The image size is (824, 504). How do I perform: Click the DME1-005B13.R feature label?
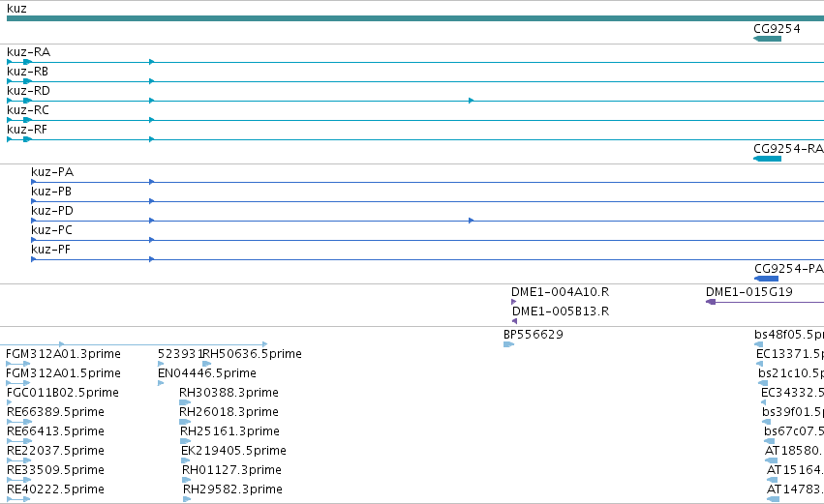pos(561,311)
